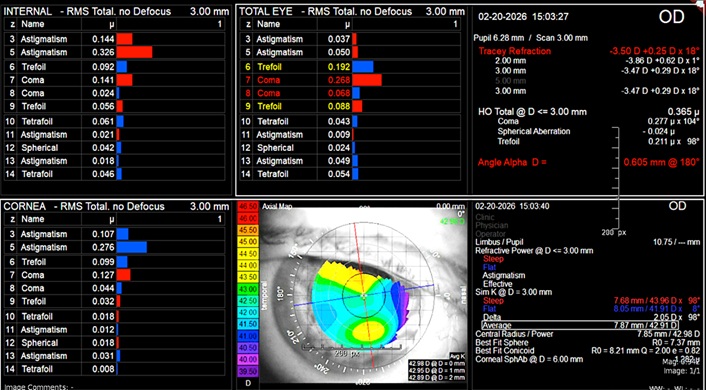
Task: Select Total Eye Spherical row valued 0.024
Action: click(x=350, y=148)
